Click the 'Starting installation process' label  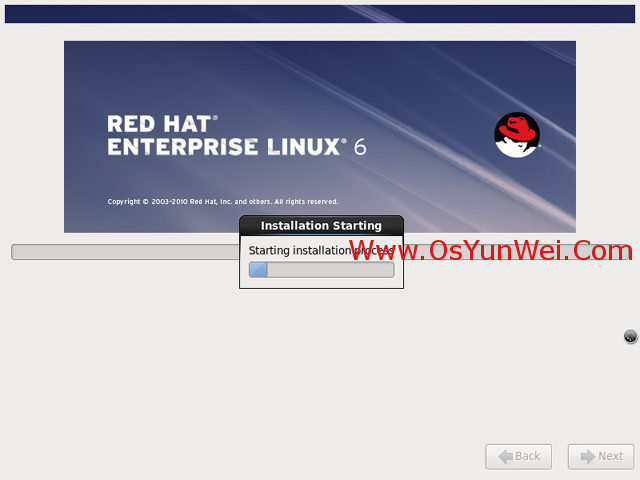321,250
